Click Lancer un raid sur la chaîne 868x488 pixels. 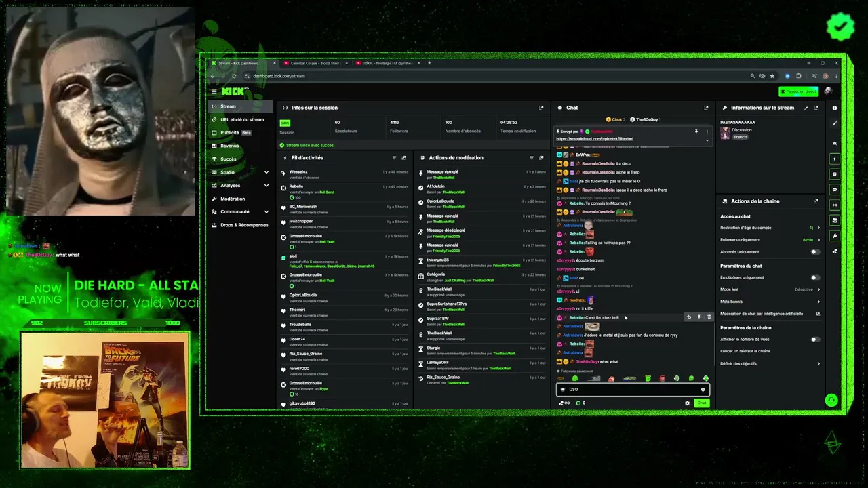(745, 351)
